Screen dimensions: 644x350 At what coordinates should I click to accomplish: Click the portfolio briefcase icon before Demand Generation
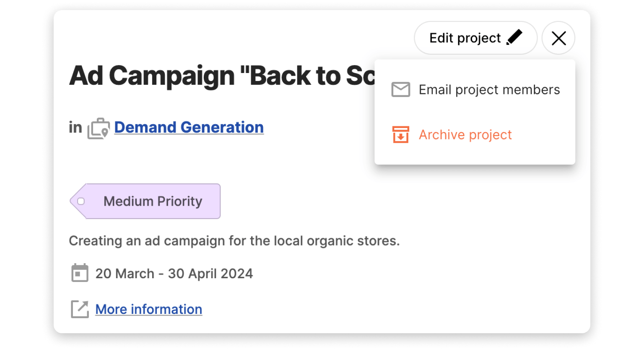(x=99, y=128)
